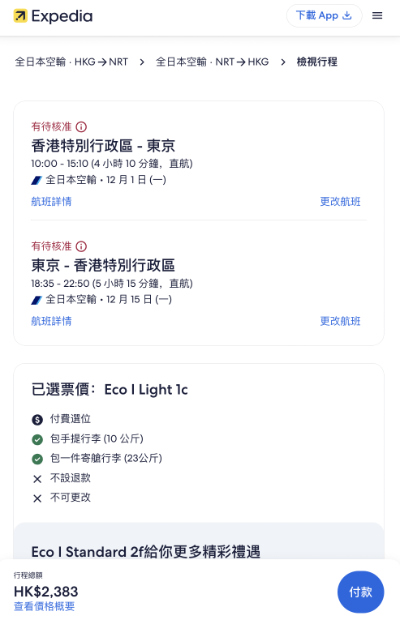Go to HKG→NRT breadcrumb step
400x620 pixels.
pyautogui.click(x=71, y=62)
